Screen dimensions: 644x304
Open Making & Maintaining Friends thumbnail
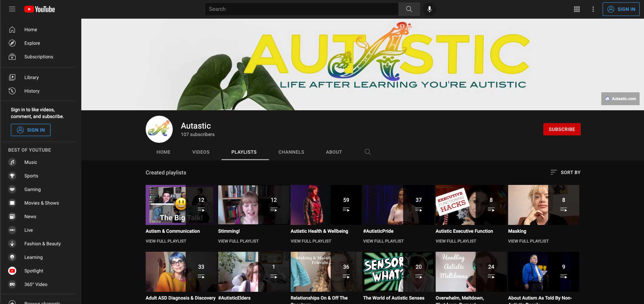326,272
